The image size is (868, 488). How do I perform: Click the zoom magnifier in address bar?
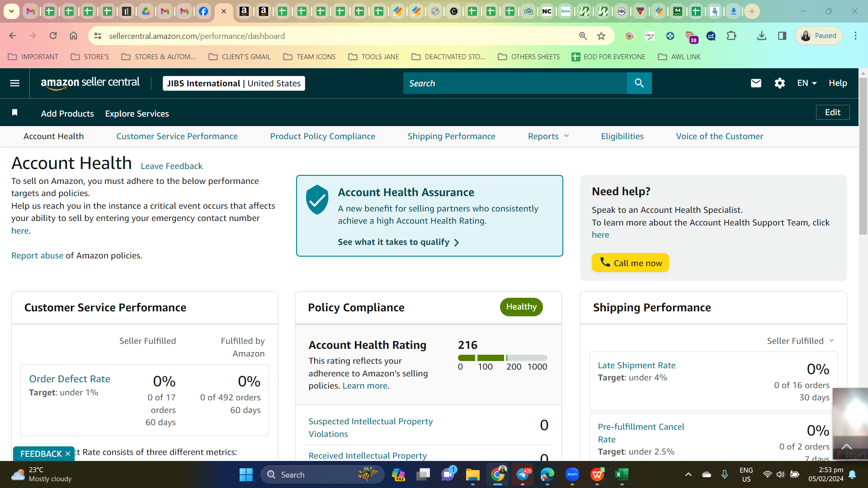[583, 36]
